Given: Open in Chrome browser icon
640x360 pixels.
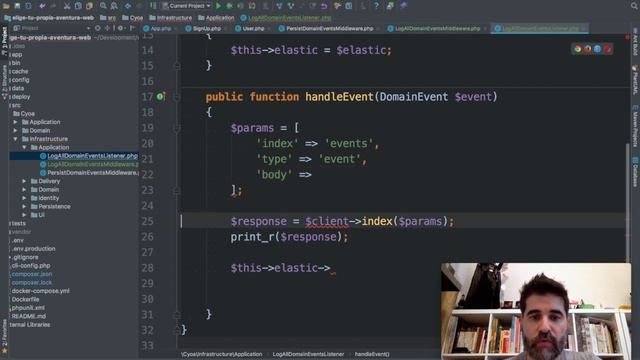Looking at the screenshot, I should coord(578,49).
